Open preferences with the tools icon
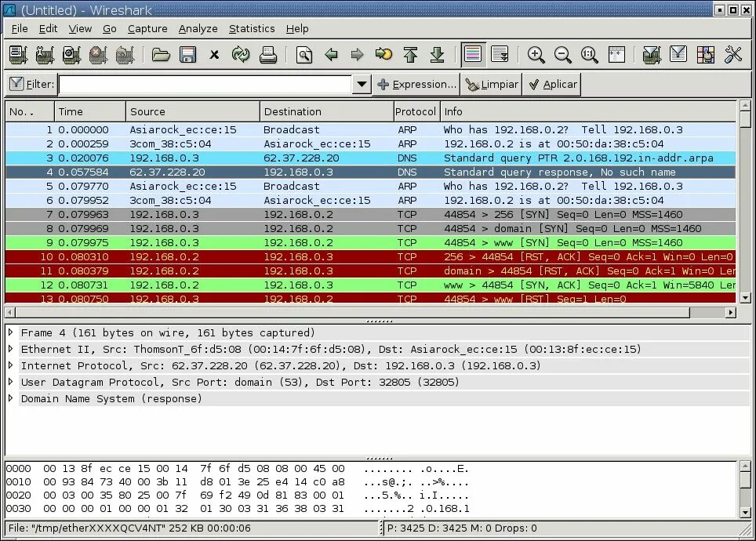Screen dimensions: 756x541 (x=732, y=54)
